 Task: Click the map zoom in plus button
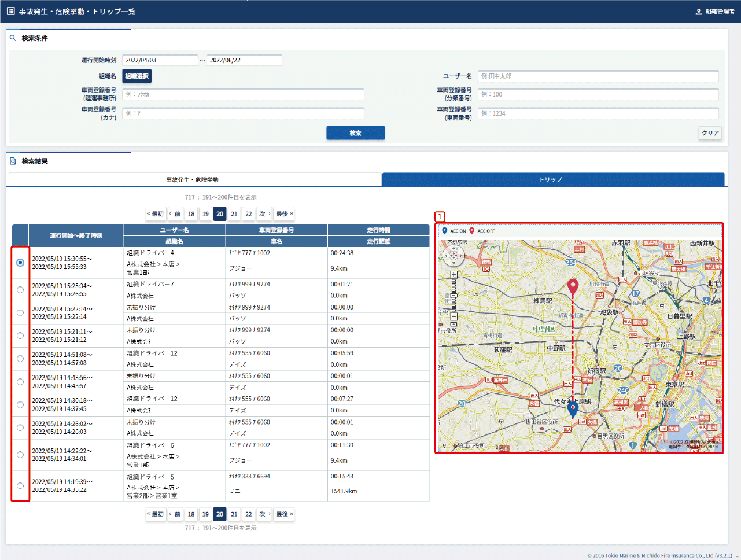454,275
